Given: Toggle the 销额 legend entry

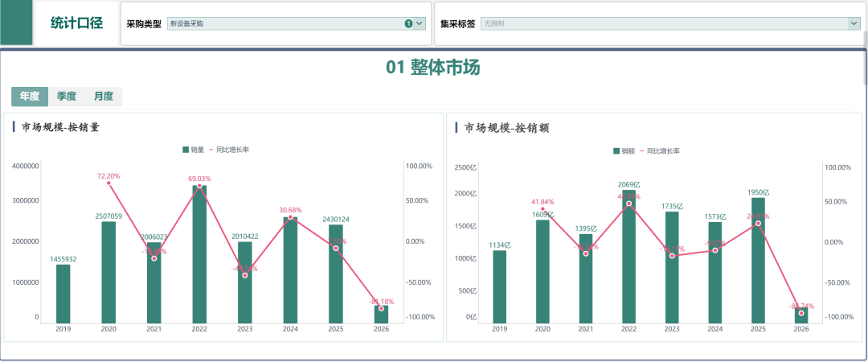Looking at the screenshot, I should tap(624, 150).
